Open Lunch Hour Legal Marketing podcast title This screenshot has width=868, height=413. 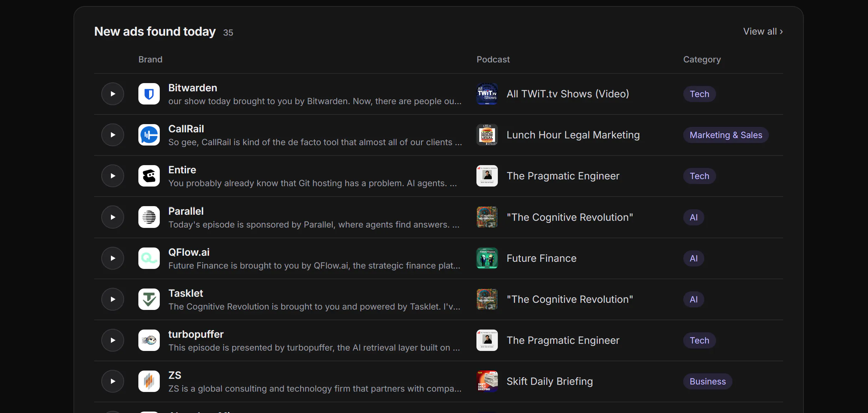click(573, 135)
